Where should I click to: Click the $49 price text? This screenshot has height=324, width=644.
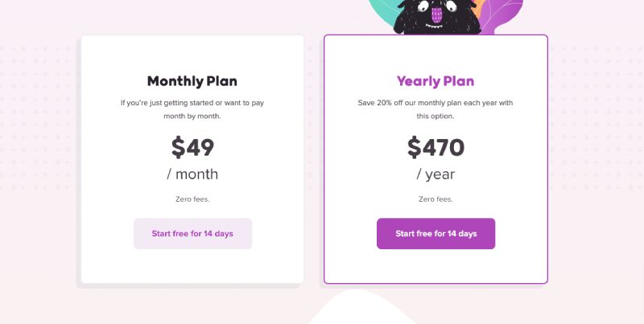tap(192, 148)
